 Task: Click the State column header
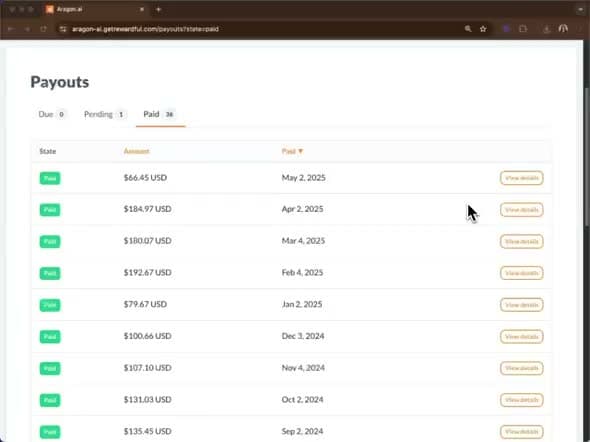[x=48, y=151]
